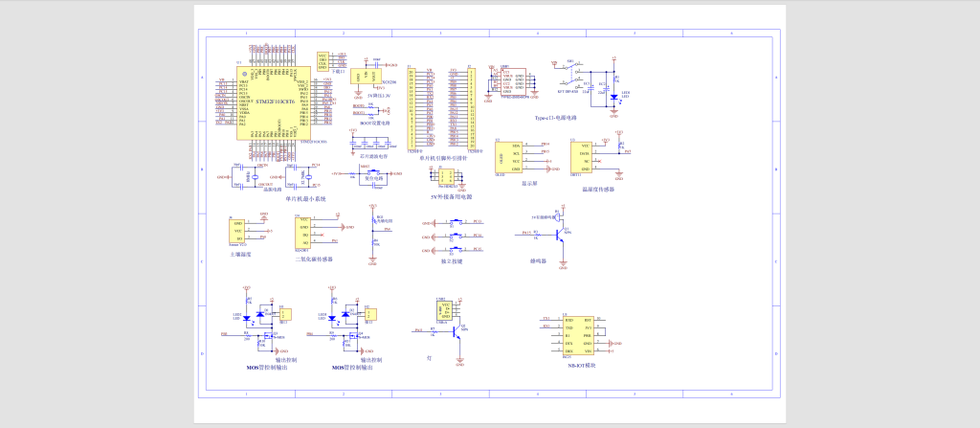Select the right J2 pin header strip
Image resolution: width=980 pixels, height=428 pixels.
click(473, 107)
